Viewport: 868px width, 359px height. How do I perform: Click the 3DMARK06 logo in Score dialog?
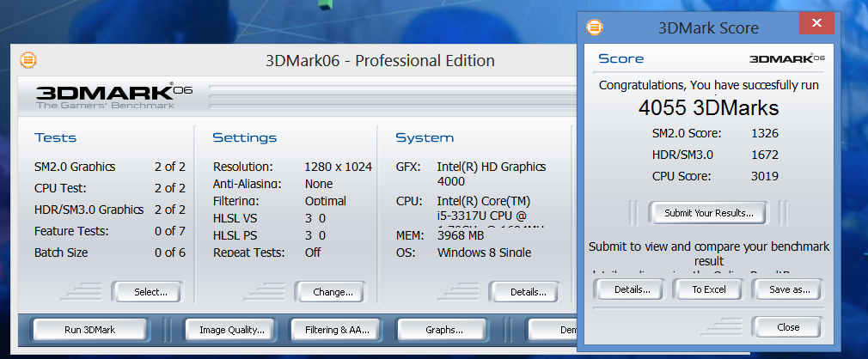787,58
